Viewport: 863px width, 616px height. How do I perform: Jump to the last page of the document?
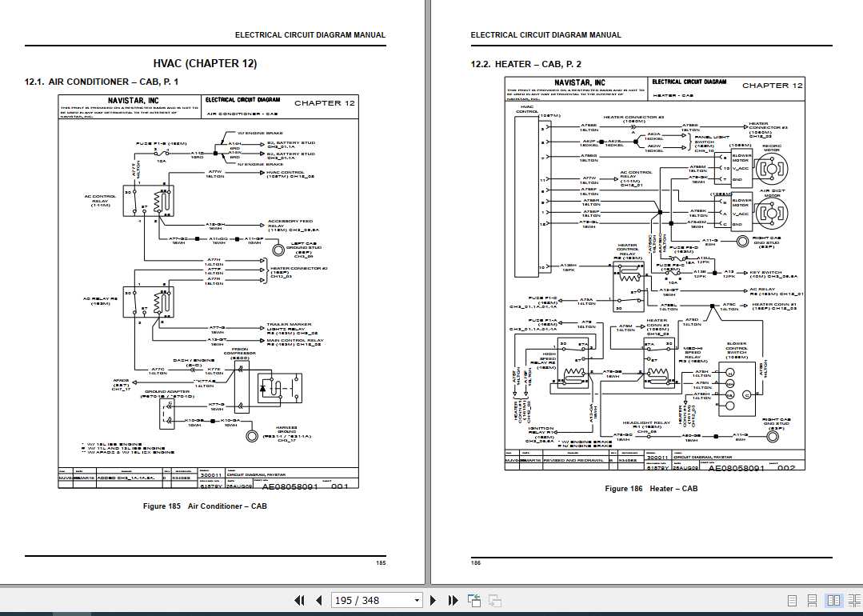click(453, 600)
